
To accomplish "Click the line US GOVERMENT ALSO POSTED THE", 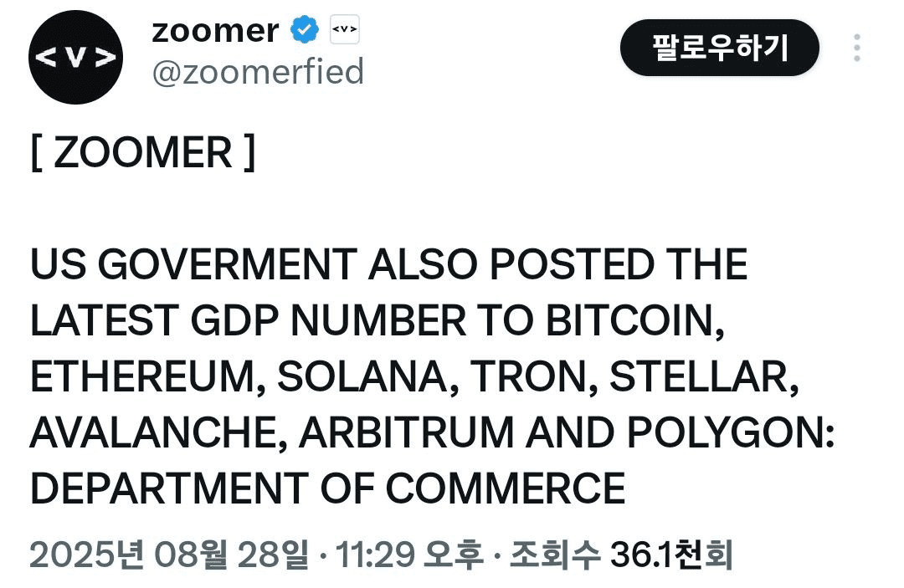I will (x=388, y=264).
